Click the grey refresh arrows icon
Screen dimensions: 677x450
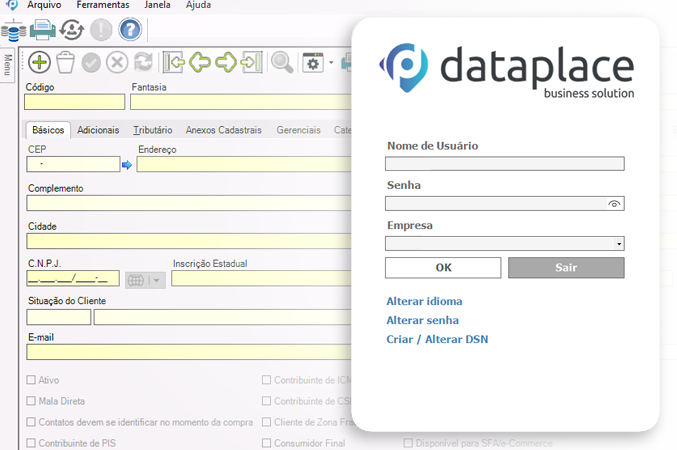(x=143, y=62)
